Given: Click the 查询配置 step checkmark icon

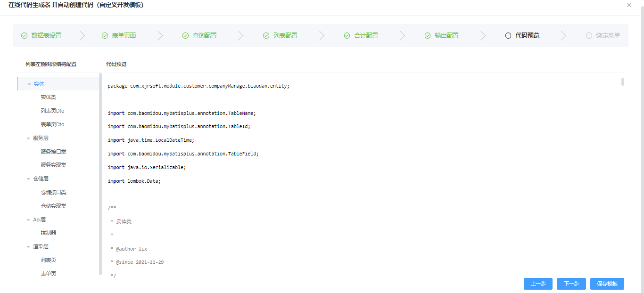Looking at the screenshot, I should point(185,36).
